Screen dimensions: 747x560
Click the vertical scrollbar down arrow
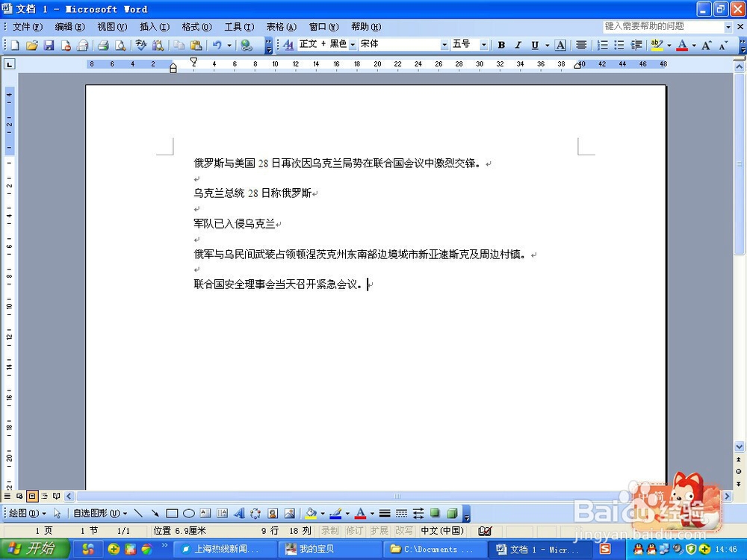coord(739,447)
